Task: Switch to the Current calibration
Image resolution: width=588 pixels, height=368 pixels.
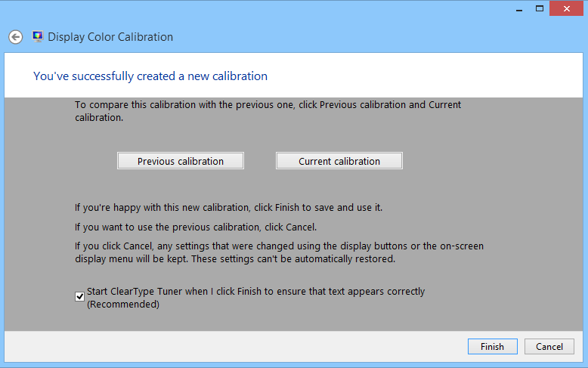Action: 339,161
